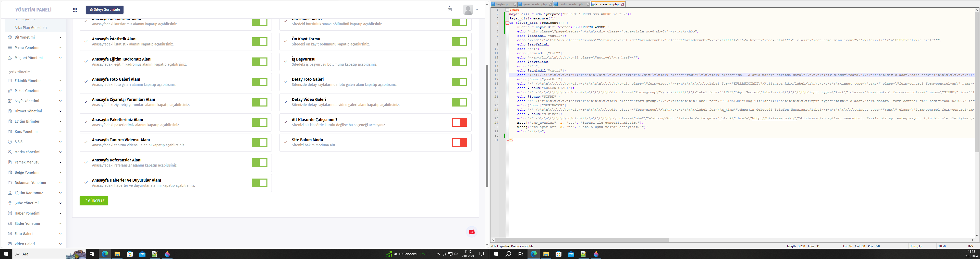Open Notepad++ in left taskbar

pyautogui.click(x=154, y=254)
